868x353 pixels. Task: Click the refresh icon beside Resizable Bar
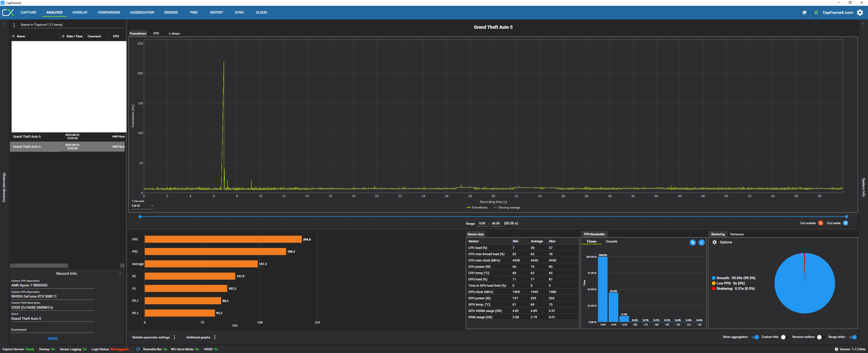point(138,349)
